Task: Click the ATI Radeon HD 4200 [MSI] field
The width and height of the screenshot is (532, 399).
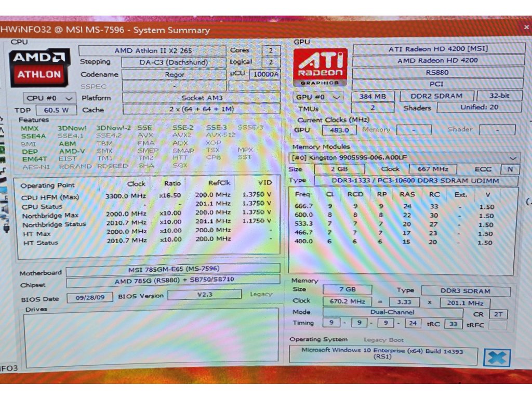Action: pos(438,49)
